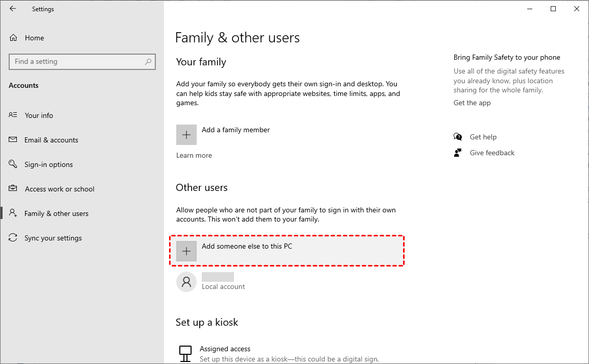Open Your info settings
The height and width of the screenshot is (364, 589).
point(39,115)
